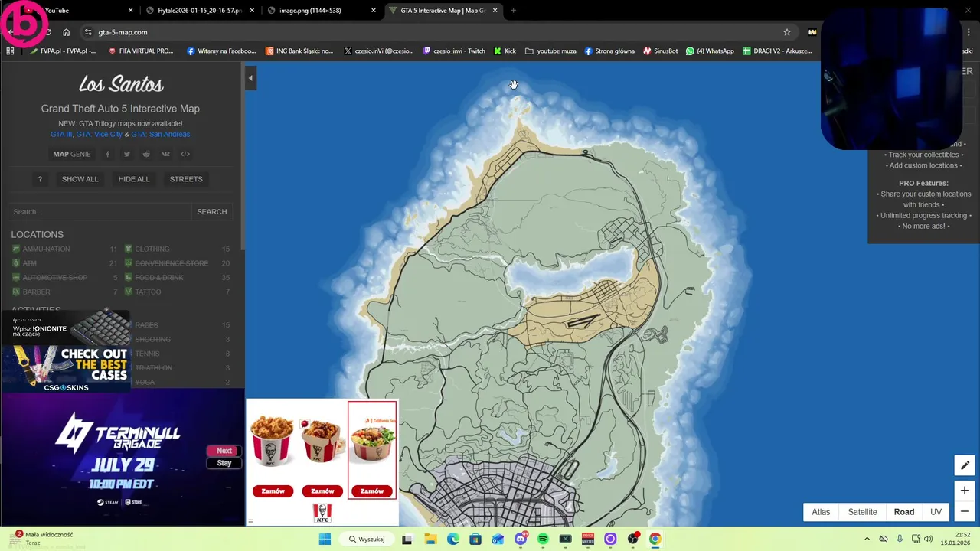Open the GTA: San Andreas map link
This screenshot has height=551, width=980.
tap(160, 134)
